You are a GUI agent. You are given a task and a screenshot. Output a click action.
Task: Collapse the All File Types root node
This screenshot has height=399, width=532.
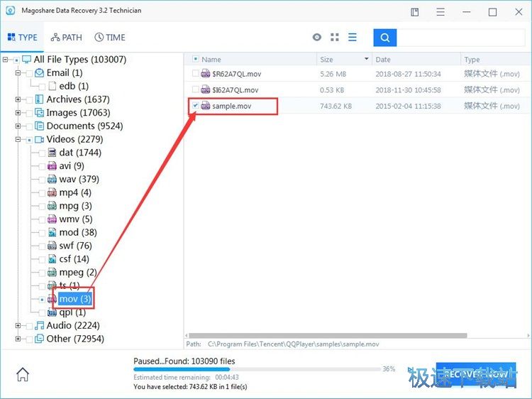[x=5, y=60]
